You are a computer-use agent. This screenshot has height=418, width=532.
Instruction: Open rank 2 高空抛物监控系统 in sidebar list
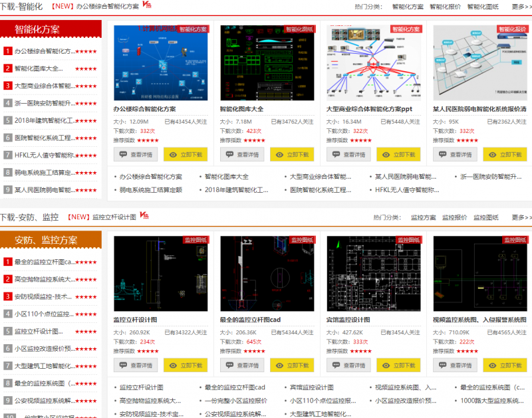[x=45, y=279]
